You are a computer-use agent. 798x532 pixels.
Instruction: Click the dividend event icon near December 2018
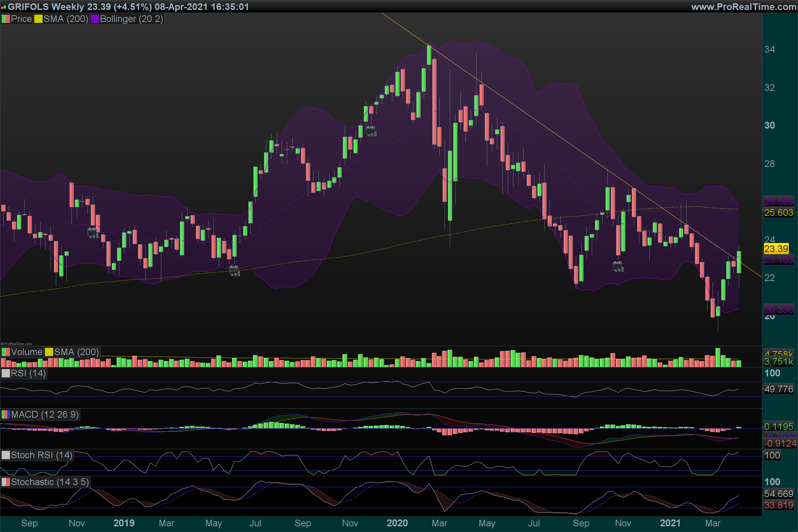(93, 233)
